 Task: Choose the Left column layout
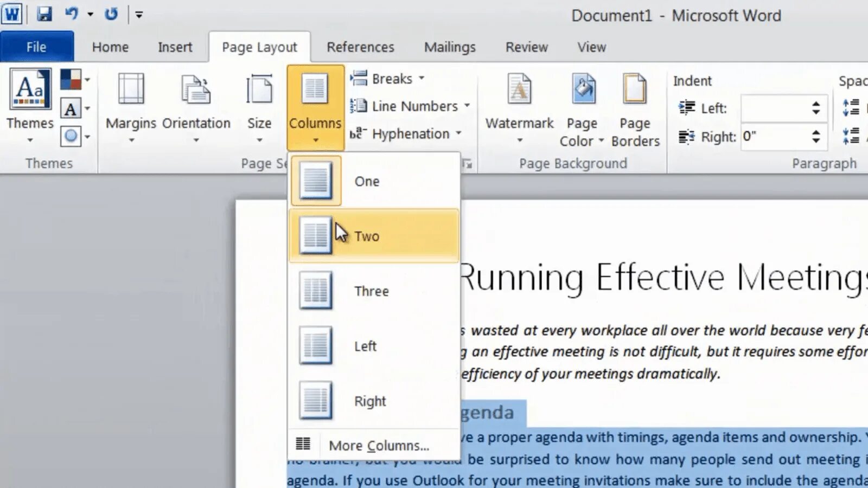point(374,346)
